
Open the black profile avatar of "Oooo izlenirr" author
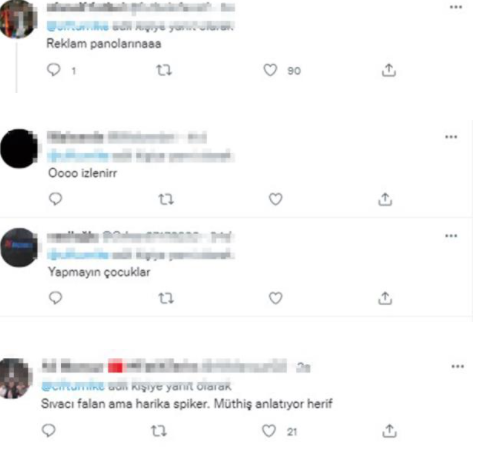pos(19,149)
